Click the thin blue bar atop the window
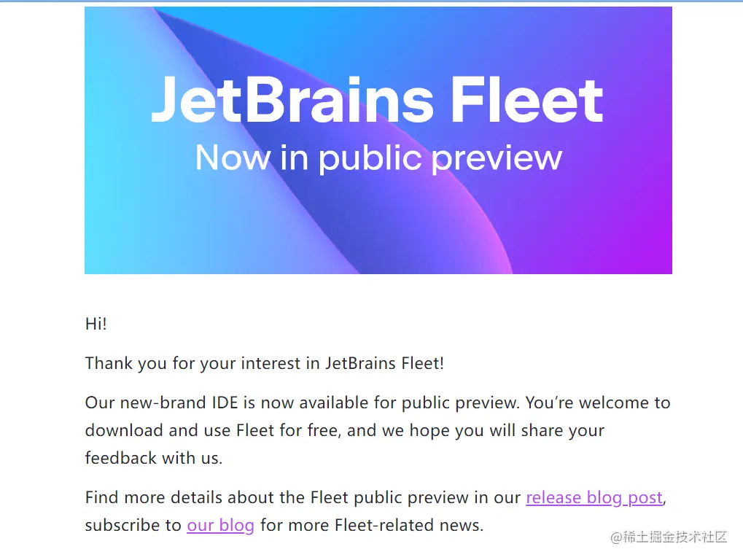Viewport: 743px width, 560px height. tap(371, 1)
